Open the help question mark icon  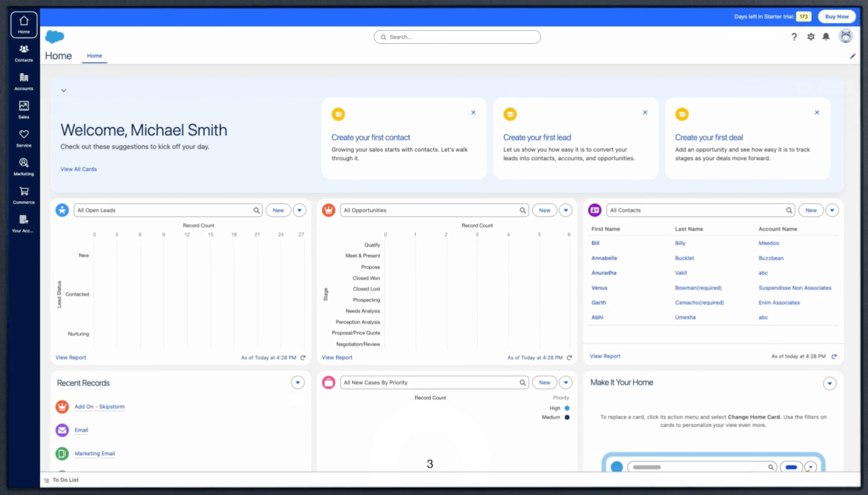tap(794, 37)
